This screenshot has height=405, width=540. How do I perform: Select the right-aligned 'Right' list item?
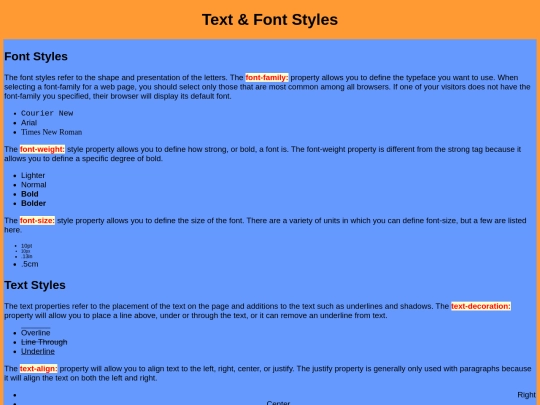coord(527,395)
